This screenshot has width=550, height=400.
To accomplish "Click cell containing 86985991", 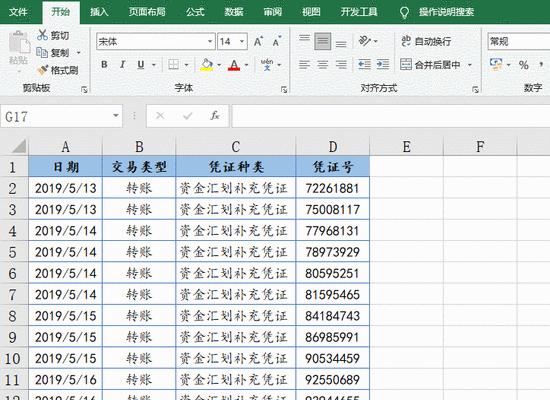I will coord(332,337).
